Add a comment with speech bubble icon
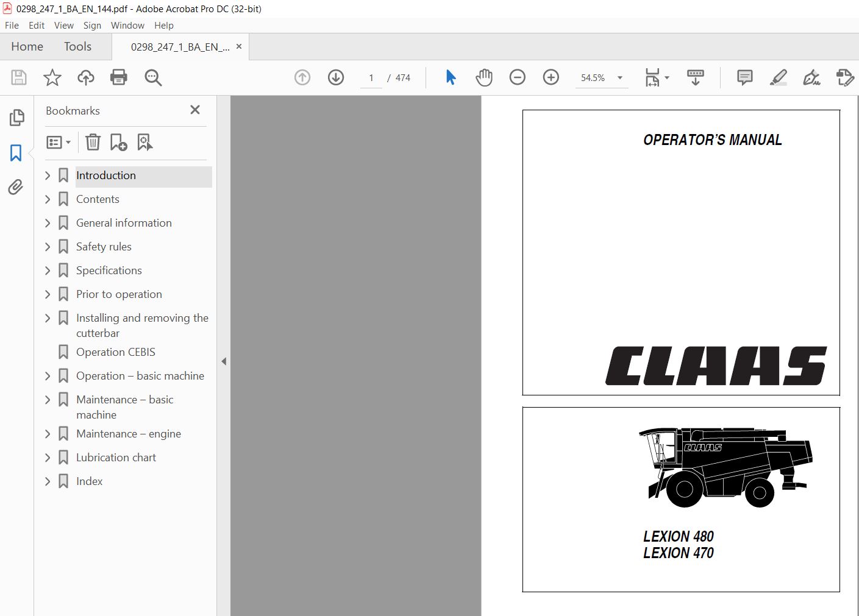The image size is (859, 616). [x=745, y=77]
